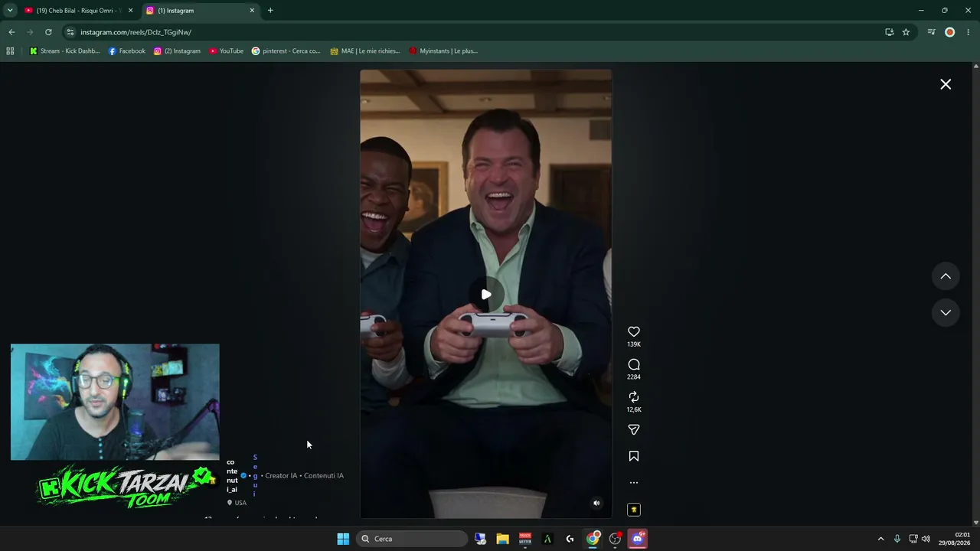Close the Cheb Bilal YouTube tab
The height and width of the screenshot is (551, 980).
[130, 11]
